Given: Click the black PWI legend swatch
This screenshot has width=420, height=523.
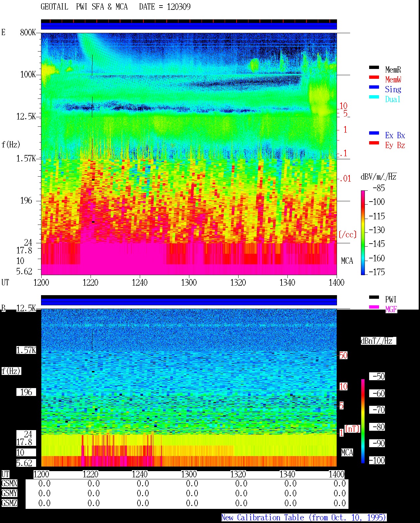Looking at the screenshot, I should 374,297.
